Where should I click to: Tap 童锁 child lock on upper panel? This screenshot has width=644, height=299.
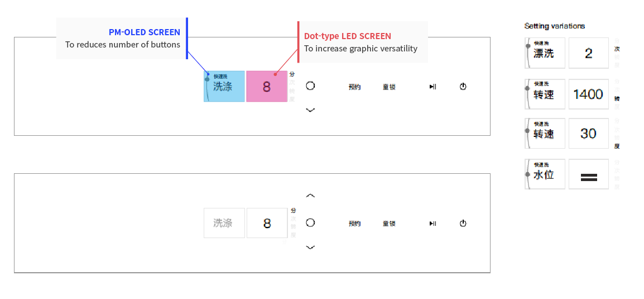[389, 87]
